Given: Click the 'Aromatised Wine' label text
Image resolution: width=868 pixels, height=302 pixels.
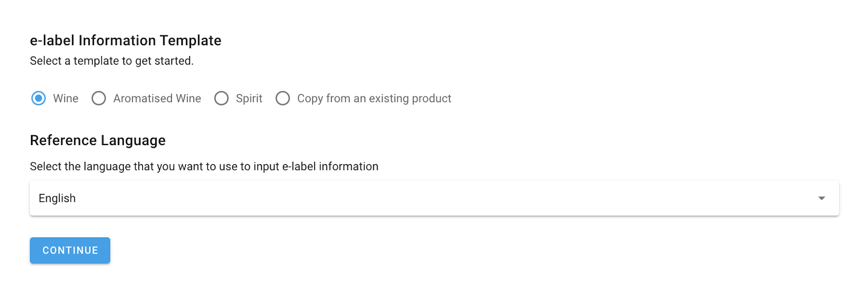Looking at the screenshot, I should [157, 98].
